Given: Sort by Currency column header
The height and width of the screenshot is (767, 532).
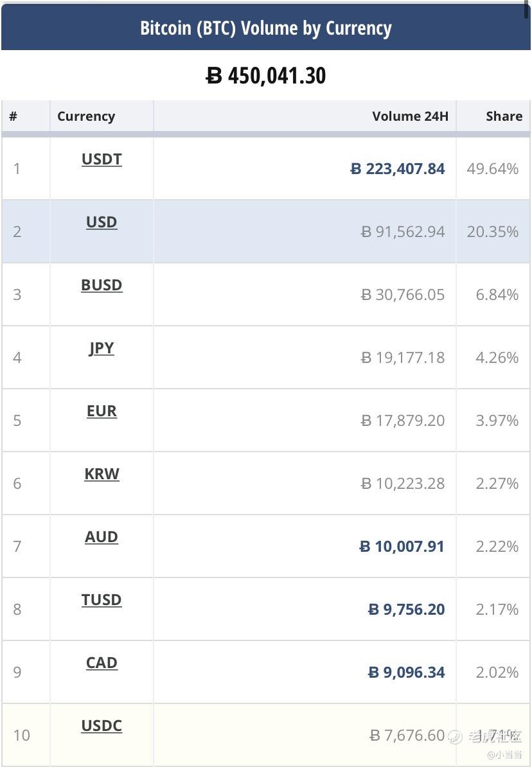Looking at the screenshot, I should 86,116.
